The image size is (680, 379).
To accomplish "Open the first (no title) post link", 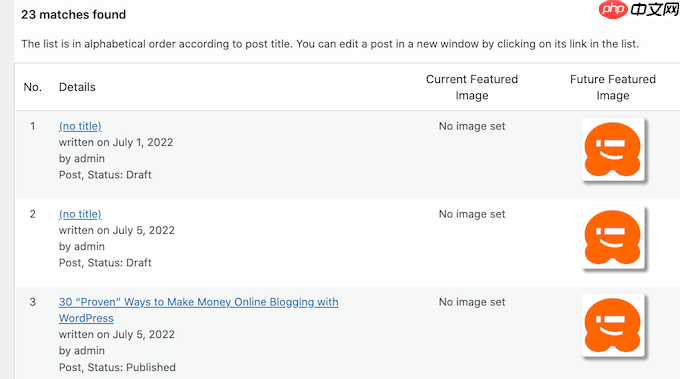I will pos(80,126).
